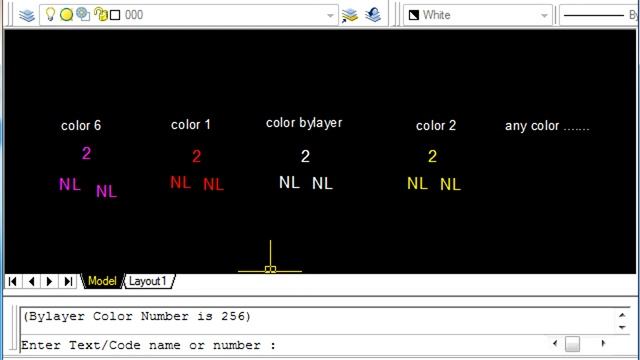Expand the layer 000 dropdown list
Viewport: 640px width, 360px height.
(x=330, y=16)
